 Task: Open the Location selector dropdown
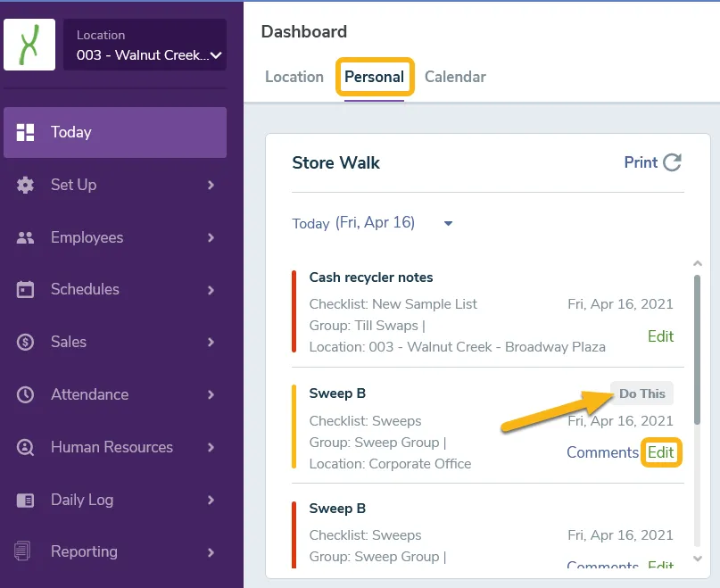tap(145, 45)
